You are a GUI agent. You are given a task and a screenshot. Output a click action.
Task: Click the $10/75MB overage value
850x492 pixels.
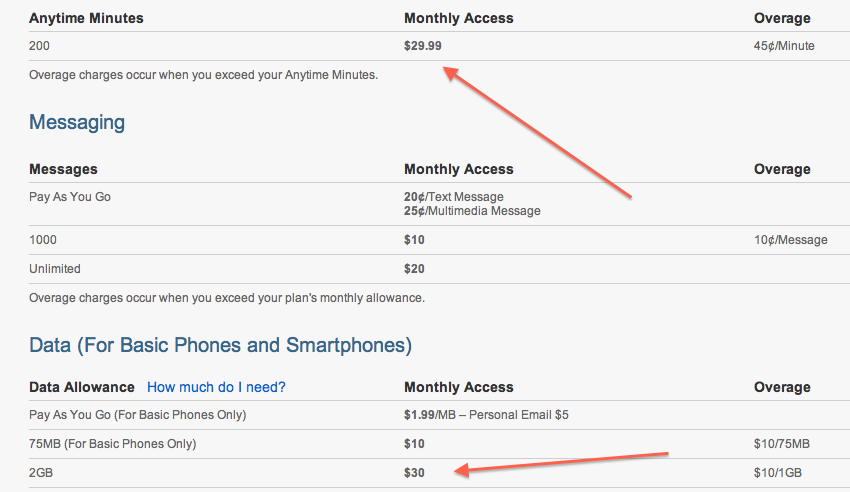(781, 444)
